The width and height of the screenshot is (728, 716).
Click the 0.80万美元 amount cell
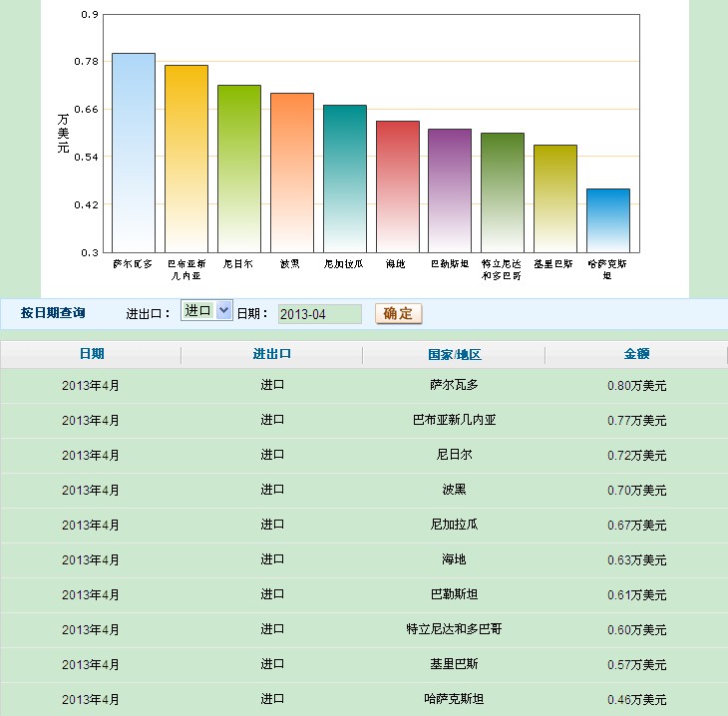(x=637, y=385)
